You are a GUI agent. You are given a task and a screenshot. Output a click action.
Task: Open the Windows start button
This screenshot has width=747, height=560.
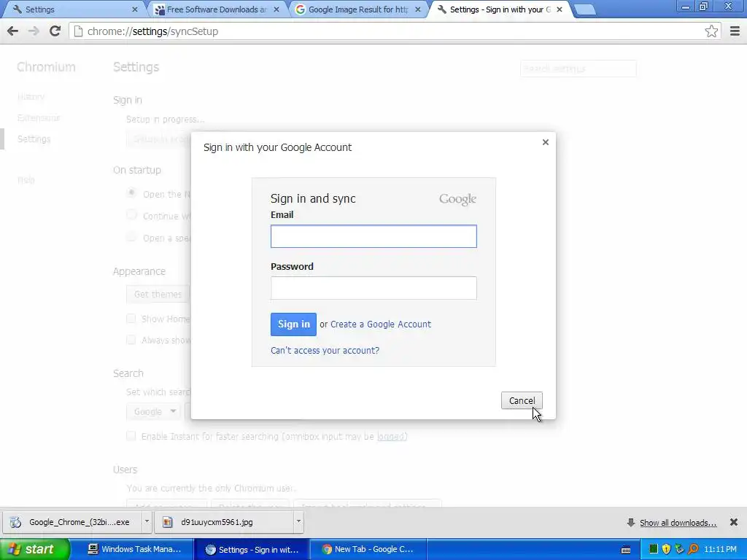[x=34, y=550]
